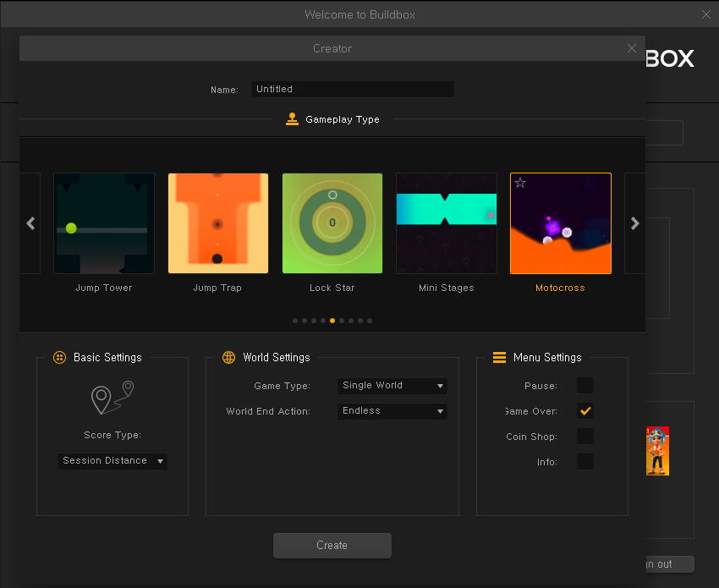Click the Create button

coord(332,546)
